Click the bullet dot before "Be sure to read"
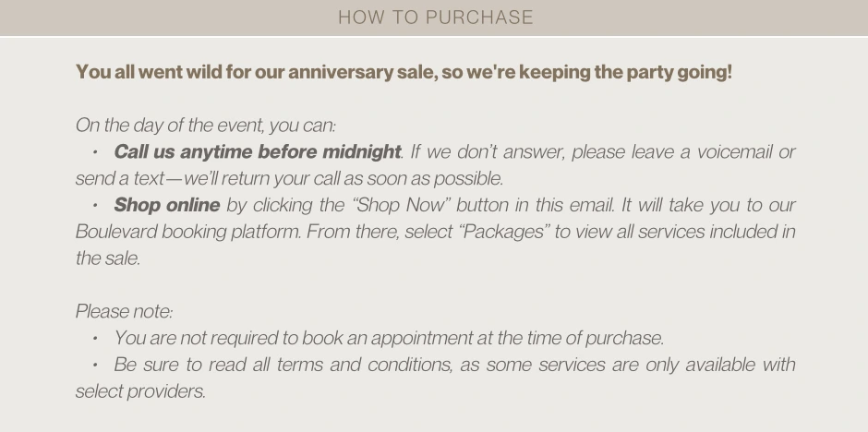This screenshot has width=868, height=432. (x=95, y=365)
